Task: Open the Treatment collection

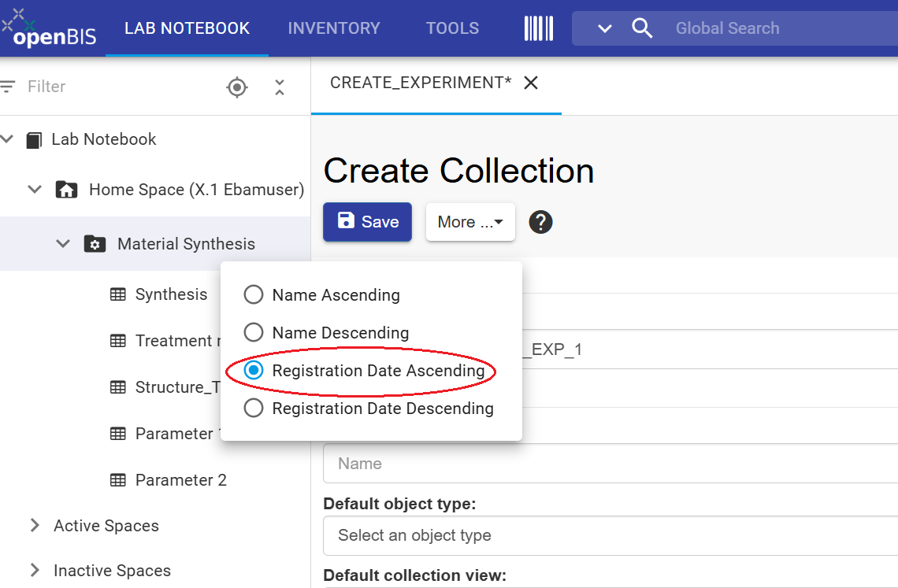Action: [177, 341]
